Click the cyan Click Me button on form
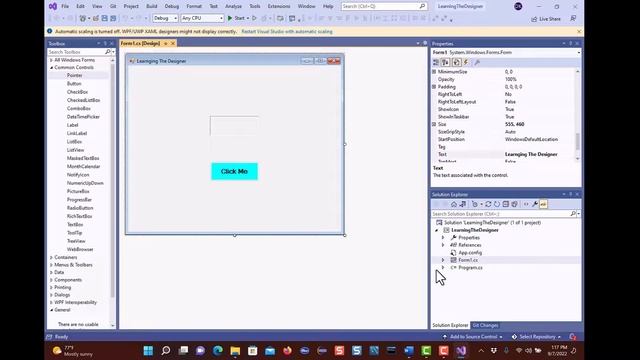 234,171
